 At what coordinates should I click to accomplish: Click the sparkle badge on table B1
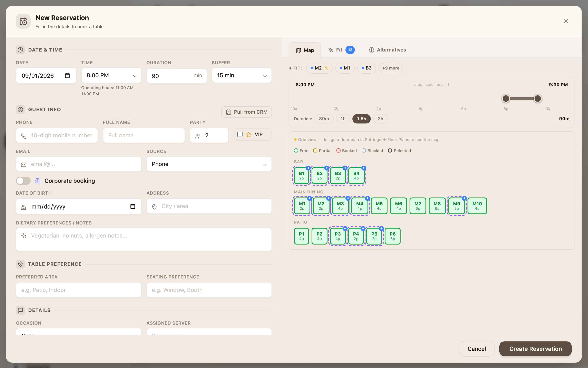tap(308, 168)
